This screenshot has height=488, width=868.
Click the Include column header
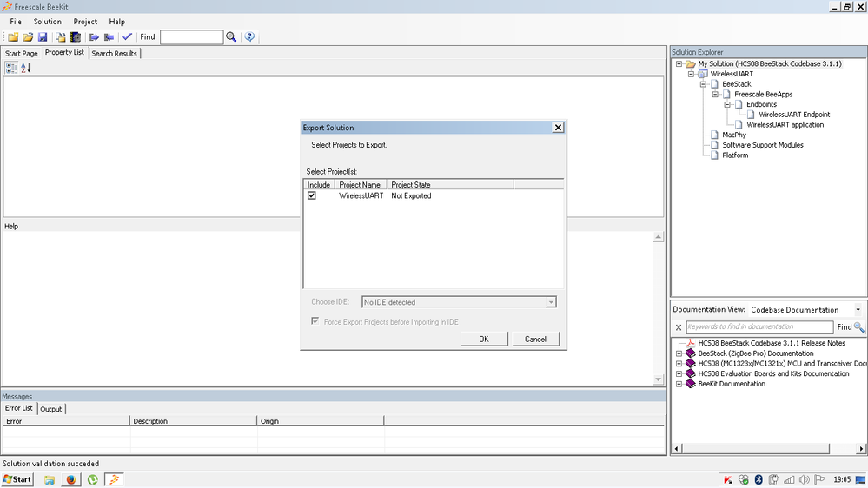pyautogui.click(x=319, y=185)
